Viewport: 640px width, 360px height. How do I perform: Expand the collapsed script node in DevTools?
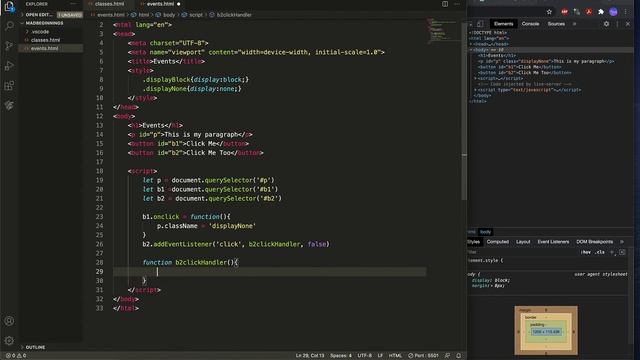pos(475,78)
